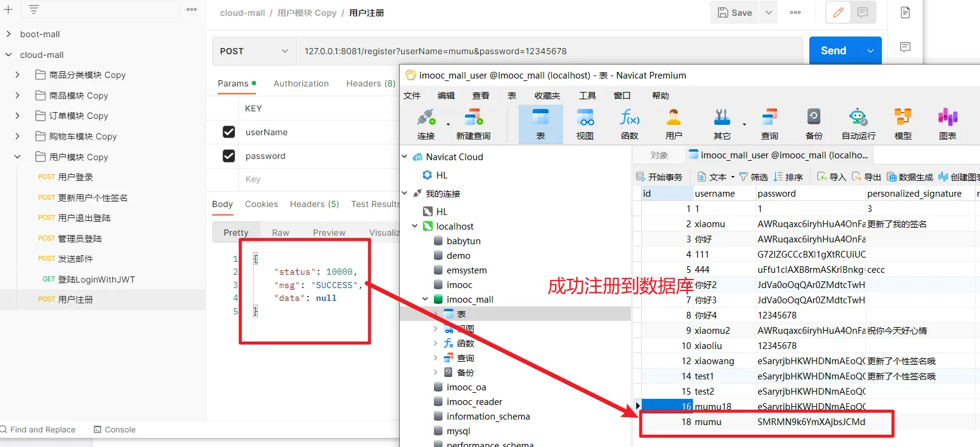The height and width of the screenshot is (447, 980).
Task: Open the sidebar three-dots options menu
Action: tap(192, 10)
